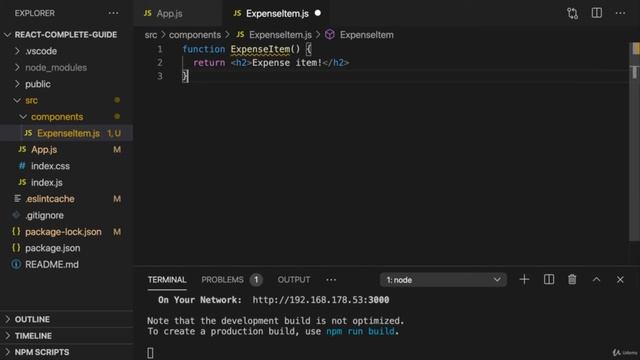Switch to the App.js editor tab
The image size is (640, 360).
[x=169, y=13]
